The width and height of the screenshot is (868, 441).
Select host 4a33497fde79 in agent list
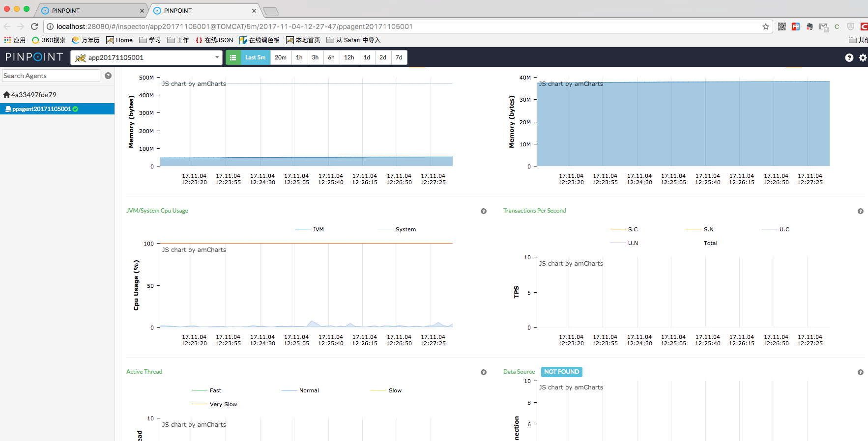[30, 95]
